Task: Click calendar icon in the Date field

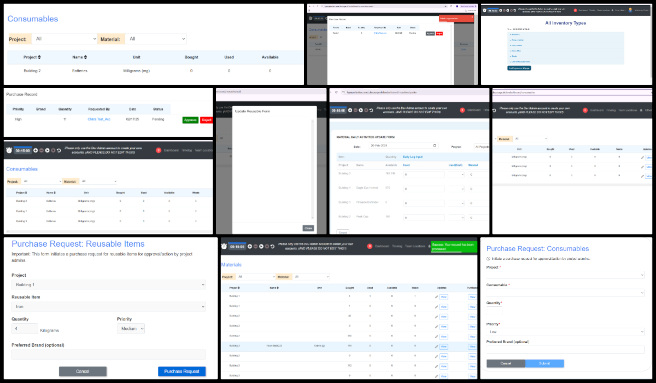Action: point(434,146)
